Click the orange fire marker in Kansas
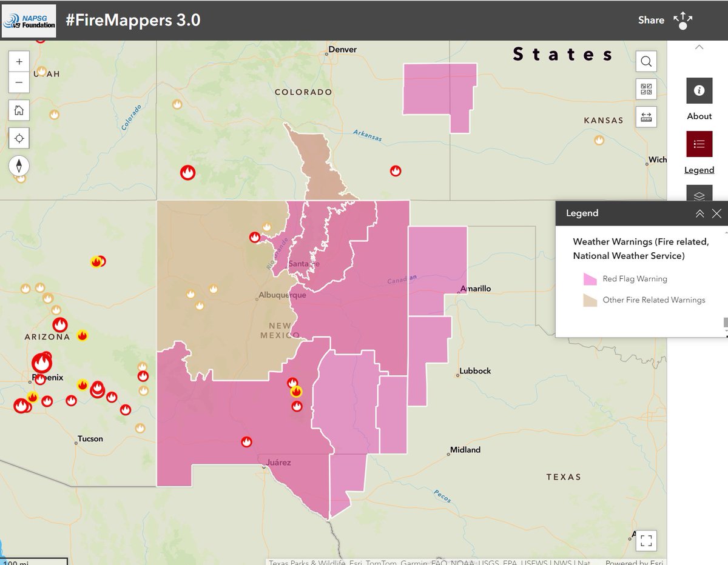Image resolution: width=728 pixels, height=565 pixels. (x=599, y=141)
